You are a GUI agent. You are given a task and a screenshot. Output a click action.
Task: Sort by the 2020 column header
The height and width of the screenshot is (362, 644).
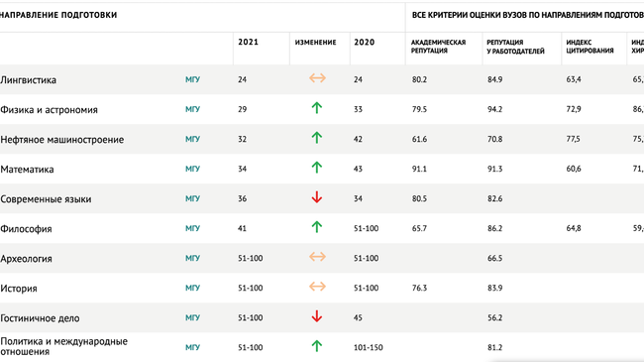pyautogui.click(x=365, y=43)
